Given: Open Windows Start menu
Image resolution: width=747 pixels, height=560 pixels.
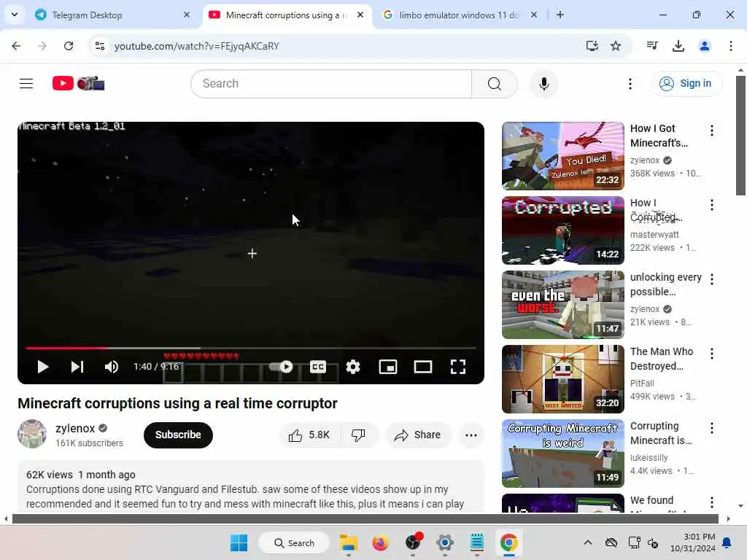Looking at the screenshot, I should 239,542.
